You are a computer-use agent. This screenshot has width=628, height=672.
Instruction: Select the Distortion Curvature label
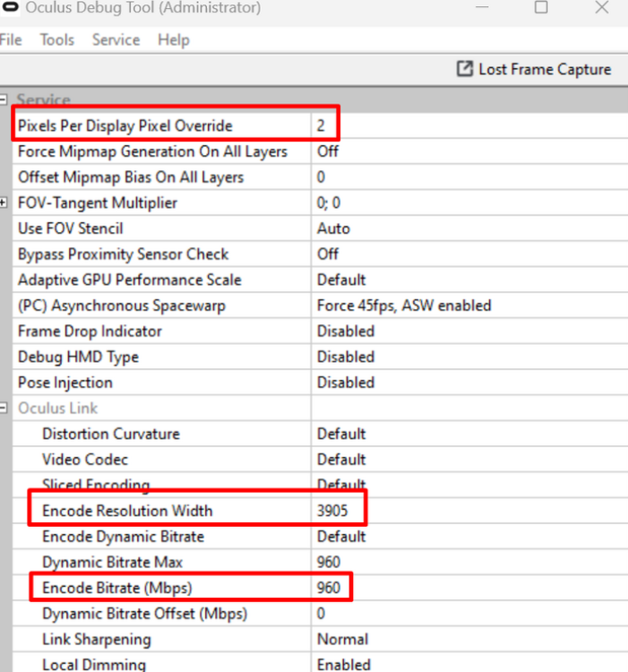(x=110, y=434)
